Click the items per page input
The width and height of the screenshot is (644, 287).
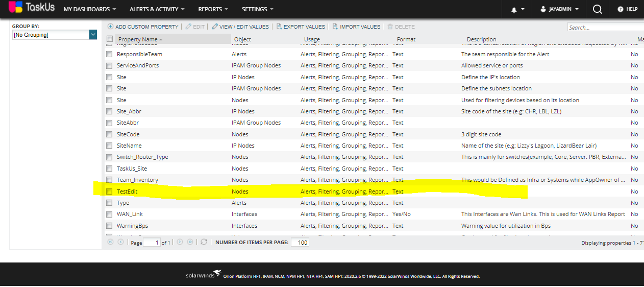click(300, 243)
